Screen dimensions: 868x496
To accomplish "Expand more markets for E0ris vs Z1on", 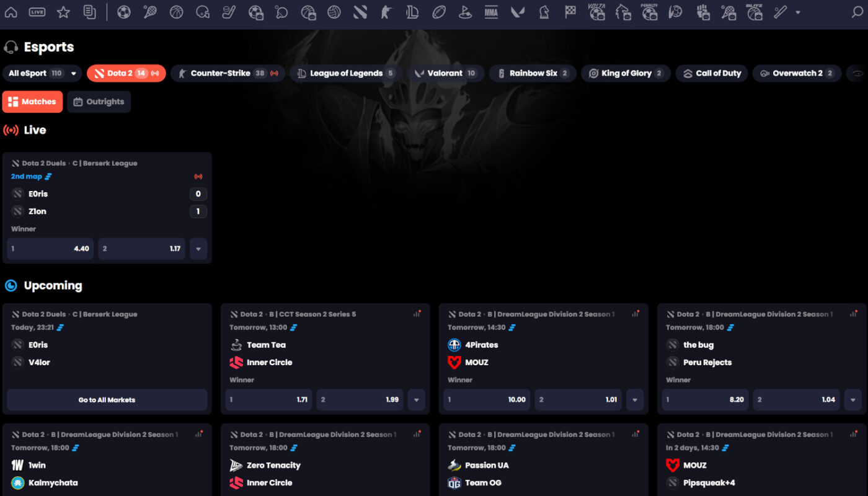I will [x=198, y=249].
